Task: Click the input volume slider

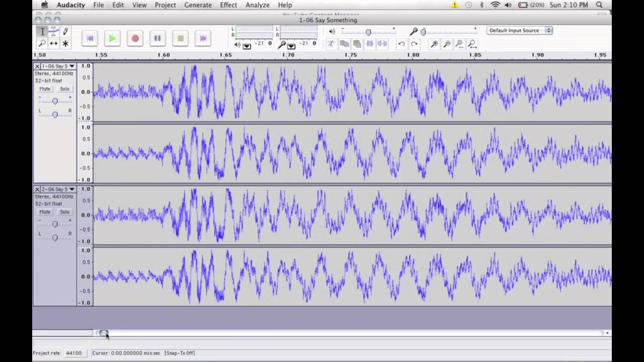Action: (x=449, y=32)
